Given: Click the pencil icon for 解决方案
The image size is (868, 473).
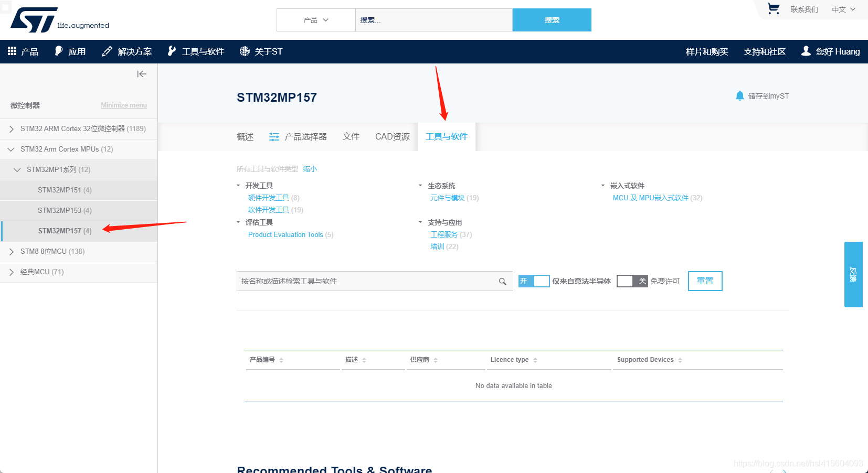Looking at the screenshot, I should [x=107, y=51].
